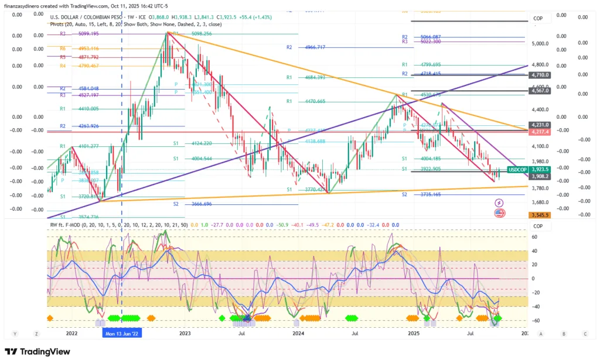The height and width of the screenshot is (364, 600).
Task: Open the COP dropdown on indicator pane
Action: click(x=538, y=226)
